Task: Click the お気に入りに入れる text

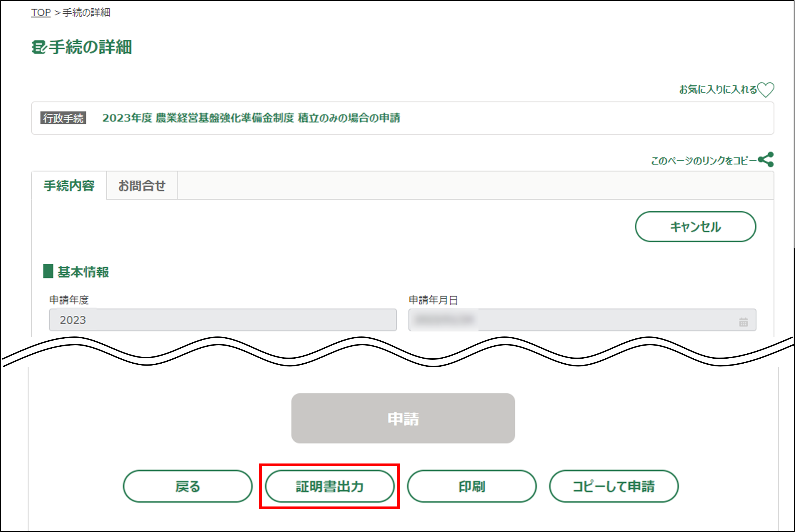Action: [x=718, y=90]
